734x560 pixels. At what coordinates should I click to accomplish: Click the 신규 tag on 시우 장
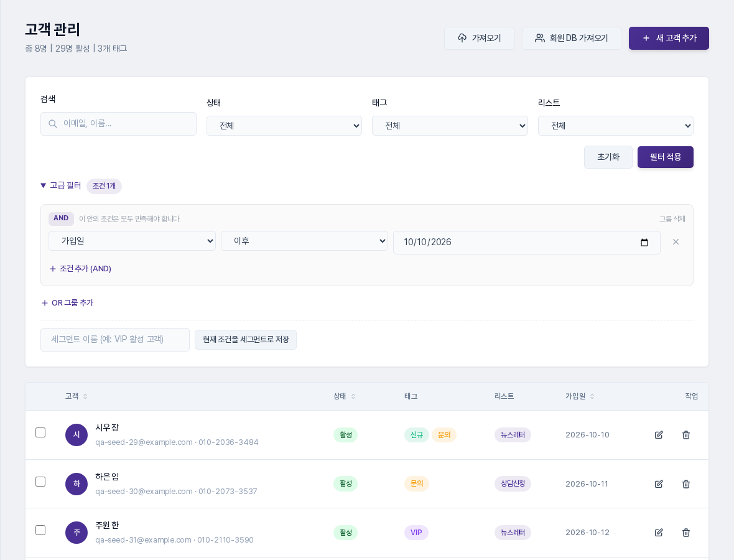[x=417, y=435]
